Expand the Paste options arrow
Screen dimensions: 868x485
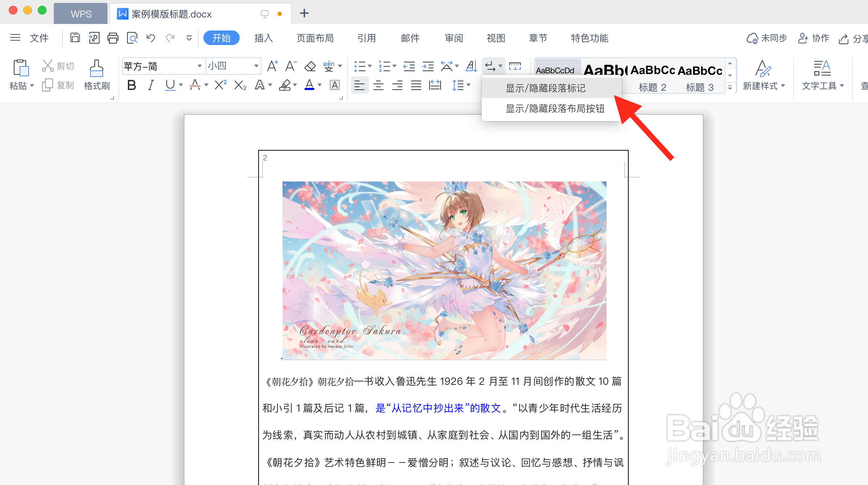point(32,86)
